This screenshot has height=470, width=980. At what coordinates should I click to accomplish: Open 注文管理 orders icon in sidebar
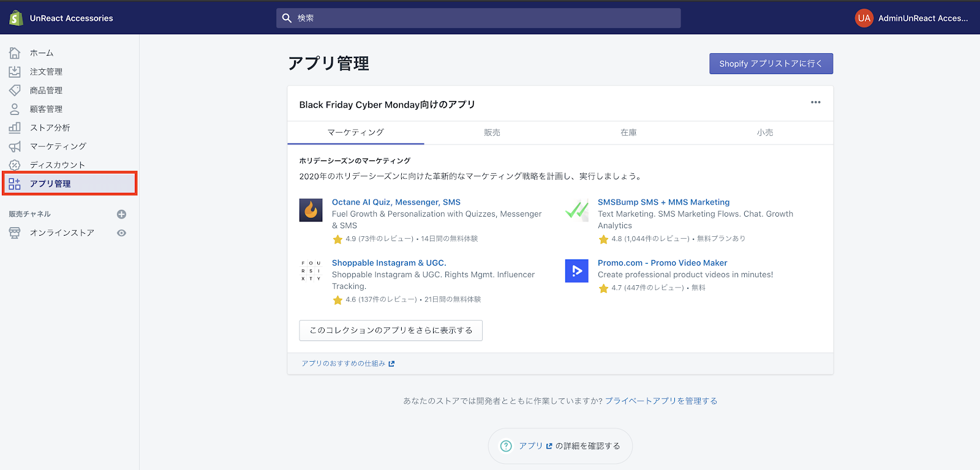pyautogui.click(x=15, y=72)
